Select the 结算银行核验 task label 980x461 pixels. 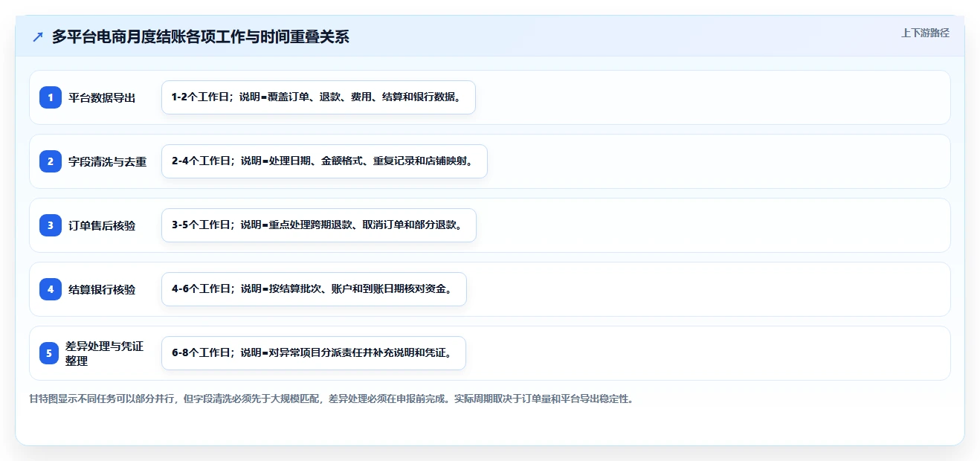102,289
